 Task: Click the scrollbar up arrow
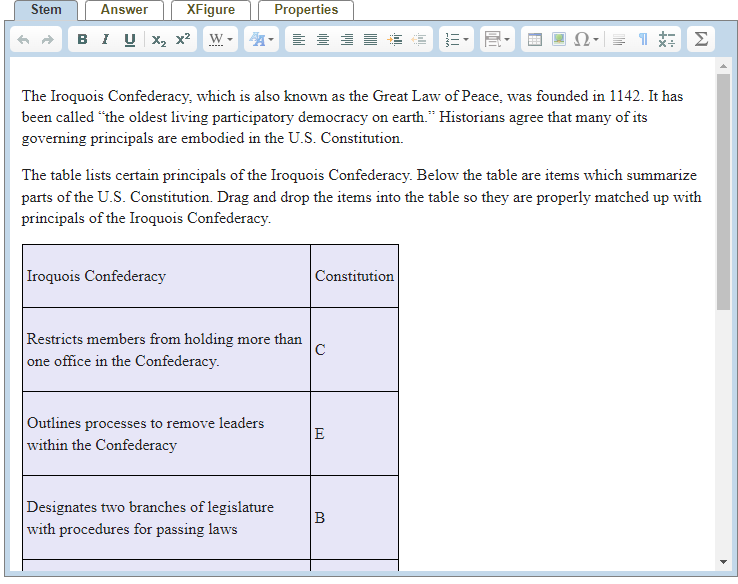tap(723, 66)
